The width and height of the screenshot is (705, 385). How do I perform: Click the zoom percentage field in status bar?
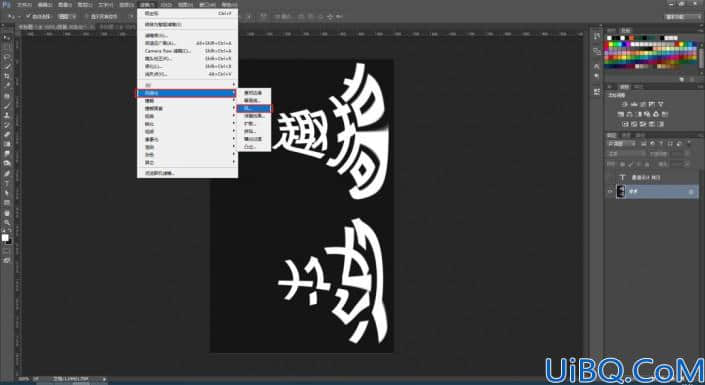[23, 379]
